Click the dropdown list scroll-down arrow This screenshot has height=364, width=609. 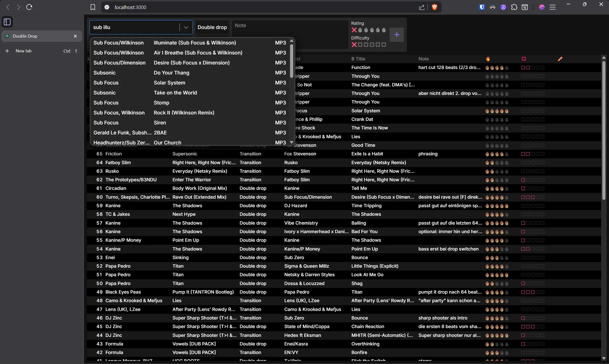[292, 142]
